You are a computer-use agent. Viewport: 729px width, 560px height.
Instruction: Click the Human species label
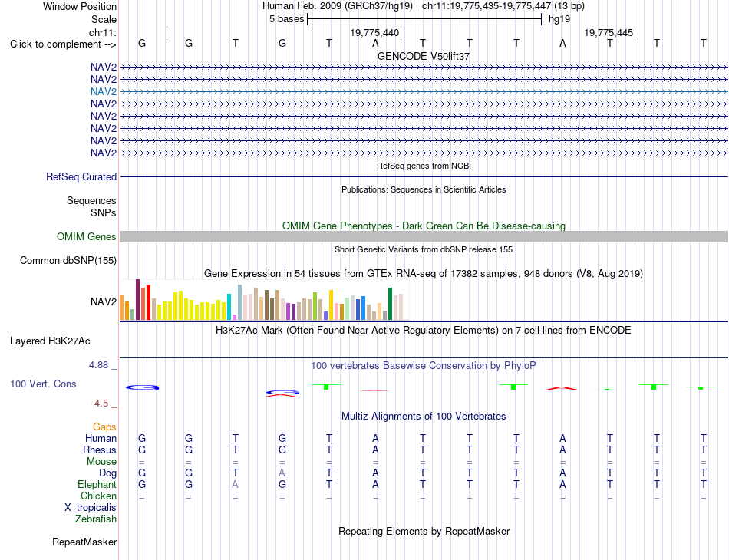click(x=101, y=438)
